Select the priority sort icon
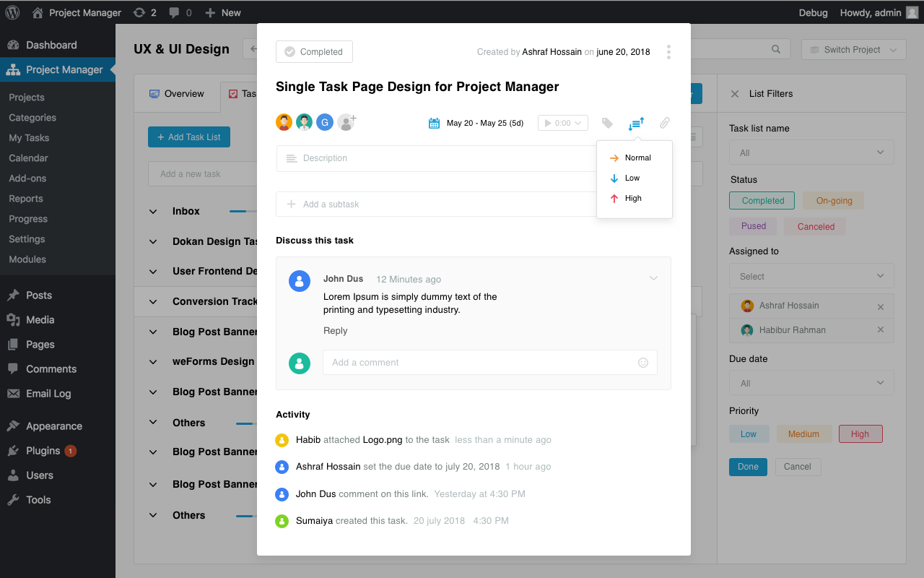 [x=636, y=123]
